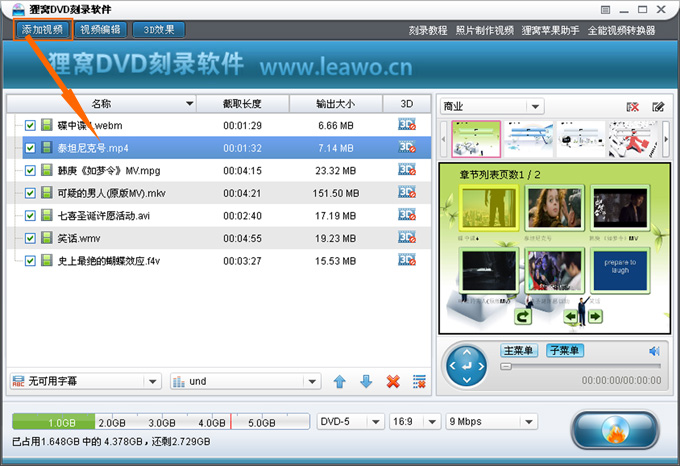Select the first green menu template thumbnail
This screenshot has width=680, height=466.
[476, 139]
